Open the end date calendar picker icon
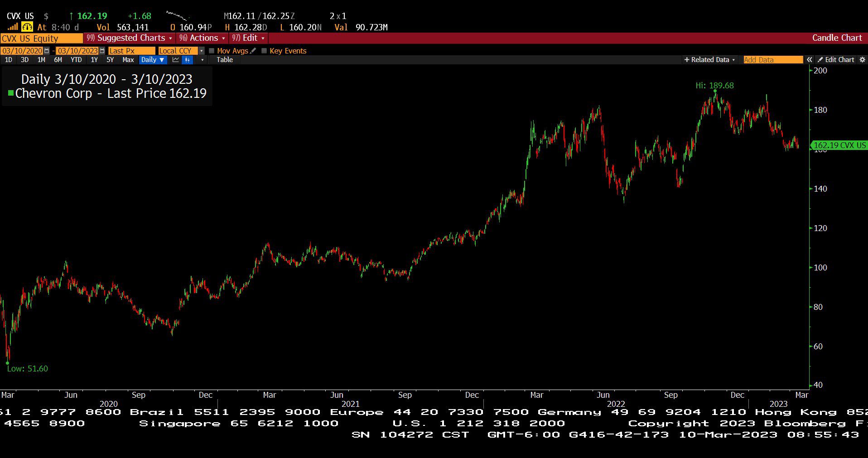The height and width of the screenshot is (458, 868). point(102,51)
